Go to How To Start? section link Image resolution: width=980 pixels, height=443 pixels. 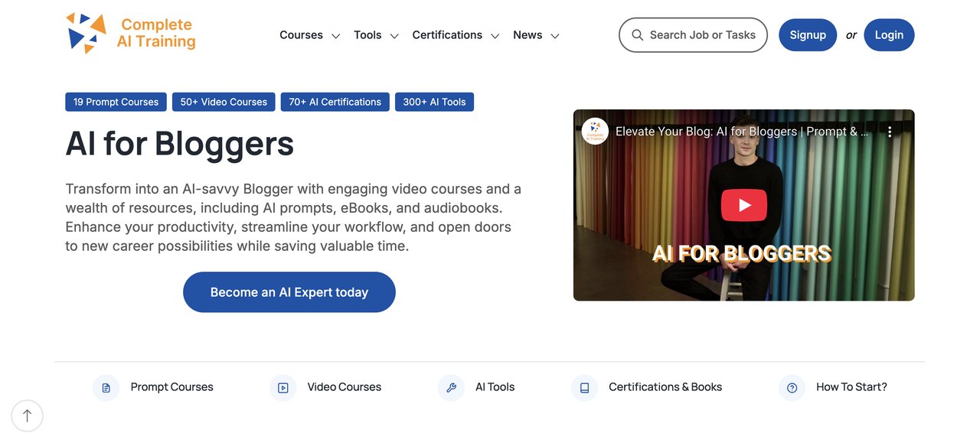851,387
